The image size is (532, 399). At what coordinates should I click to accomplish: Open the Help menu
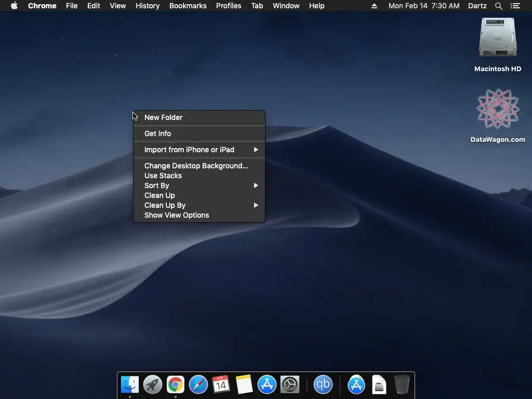316,6
